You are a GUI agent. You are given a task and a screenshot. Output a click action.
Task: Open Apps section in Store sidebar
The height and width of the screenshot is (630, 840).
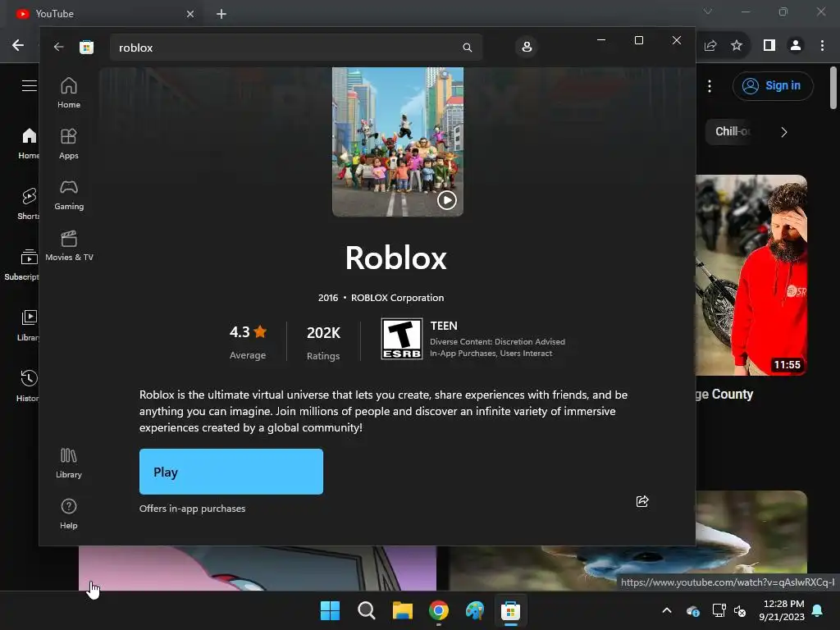pos(69,144)
